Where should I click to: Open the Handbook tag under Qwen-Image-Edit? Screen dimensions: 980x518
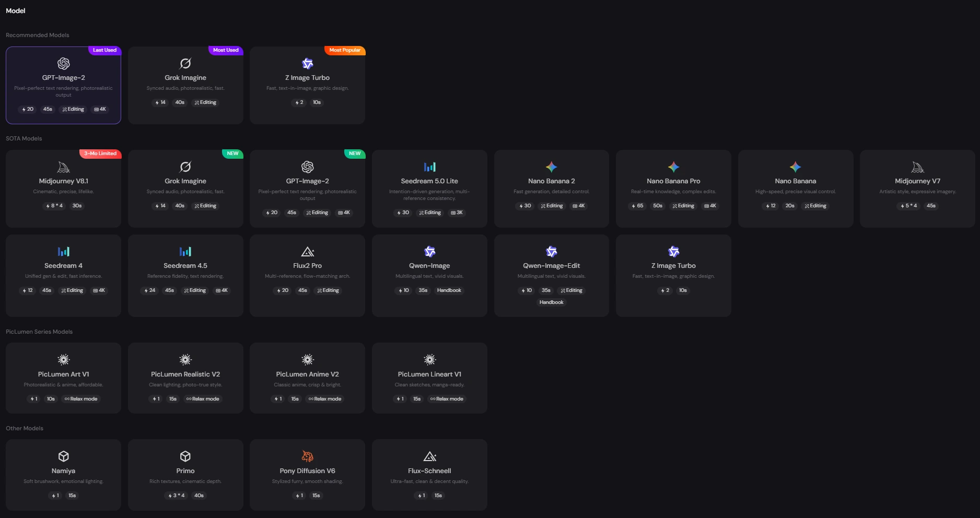pyautogui.click(x=551, y=302)
